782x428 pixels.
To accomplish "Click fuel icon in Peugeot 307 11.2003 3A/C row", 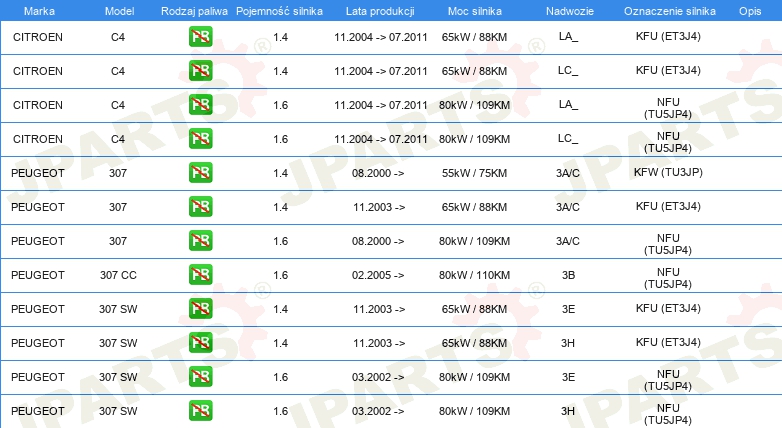I will point(200,207).
